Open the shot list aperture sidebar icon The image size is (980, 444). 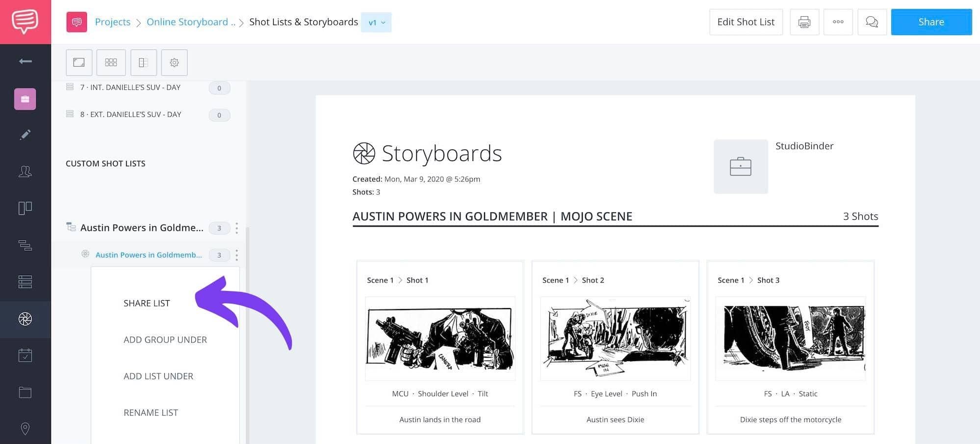click(25, 319)
